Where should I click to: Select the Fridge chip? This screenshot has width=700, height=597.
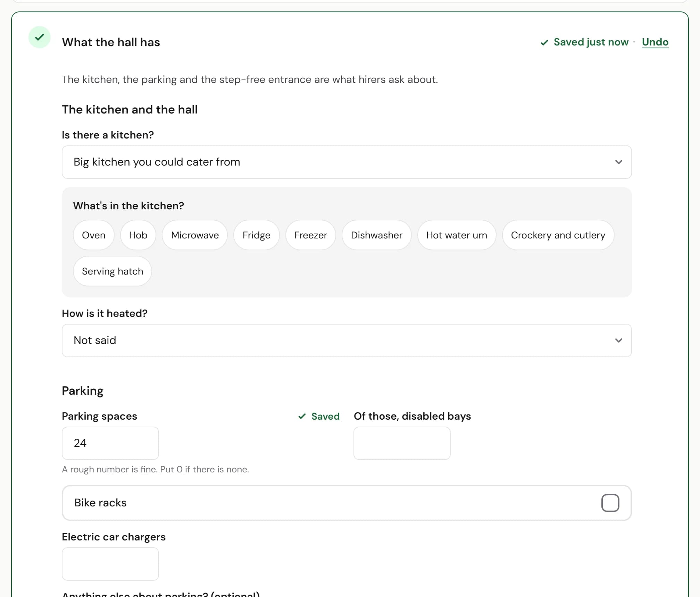click(256, 235)
